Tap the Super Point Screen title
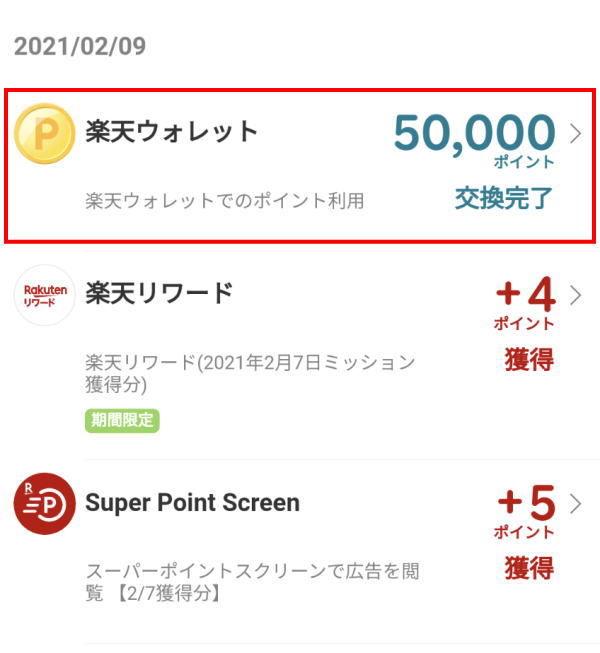The width and height of the screenshot is (600, 653). (x=192, y=502)
